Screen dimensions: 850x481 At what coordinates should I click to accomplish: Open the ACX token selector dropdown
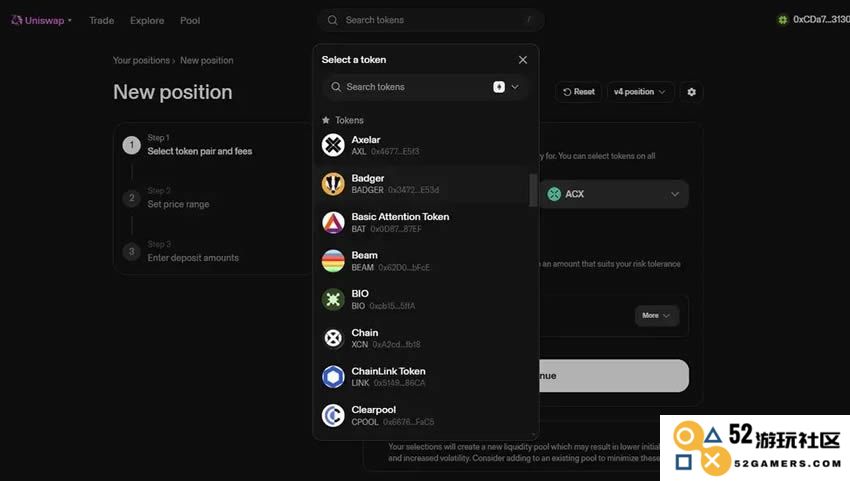614,194
